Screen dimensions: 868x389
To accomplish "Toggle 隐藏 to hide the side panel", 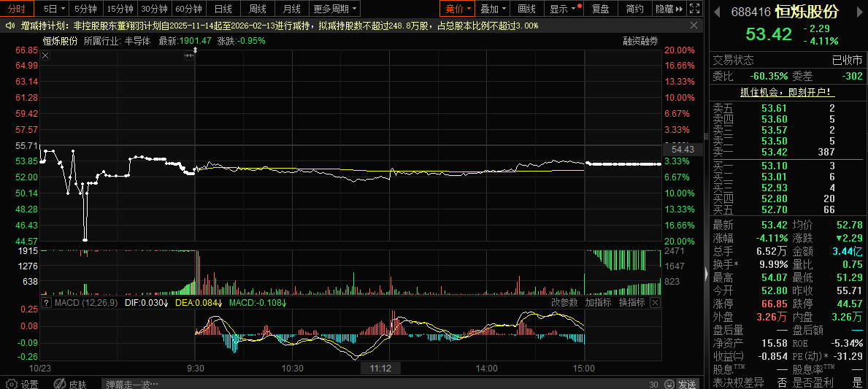I will click(669, 9).
